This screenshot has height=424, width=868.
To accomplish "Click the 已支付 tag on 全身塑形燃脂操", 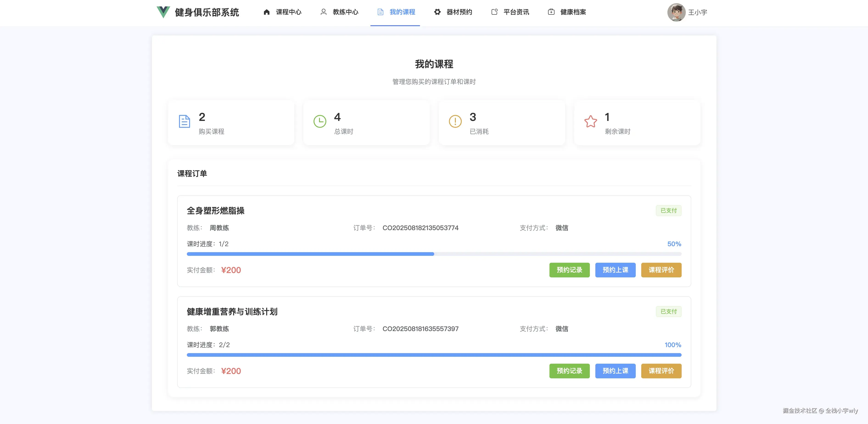I will tap(668, 211).
